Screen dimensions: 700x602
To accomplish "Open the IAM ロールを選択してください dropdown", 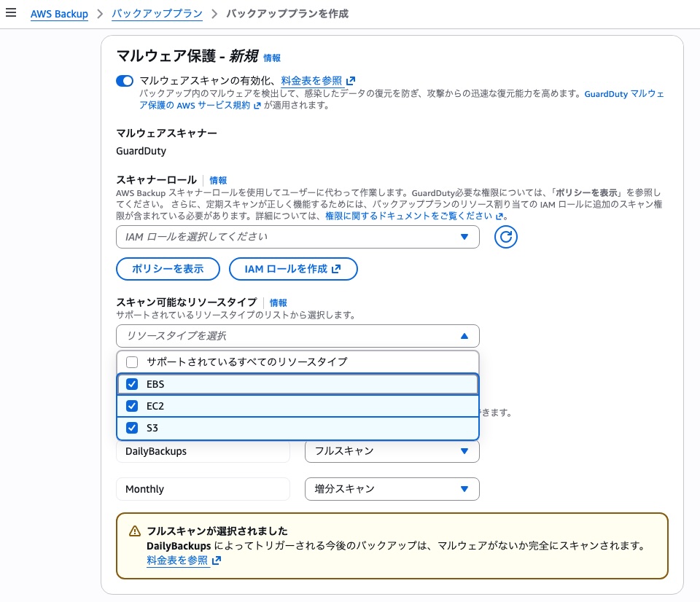I will point(297,237).
